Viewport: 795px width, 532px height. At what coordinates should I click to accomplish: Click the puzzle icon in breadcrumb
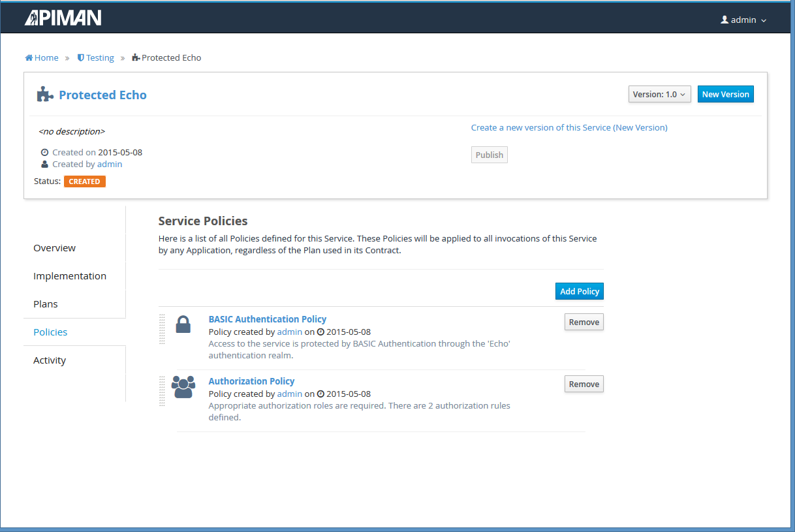point(136,57)
